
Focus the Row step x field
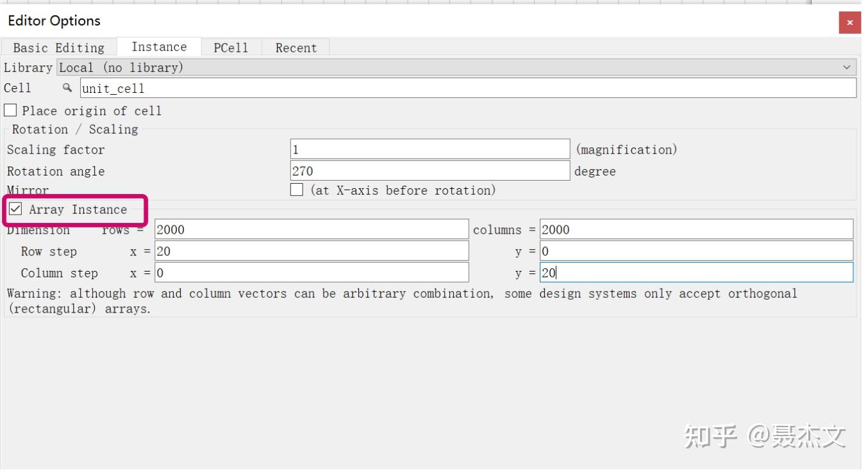(312, 251)
